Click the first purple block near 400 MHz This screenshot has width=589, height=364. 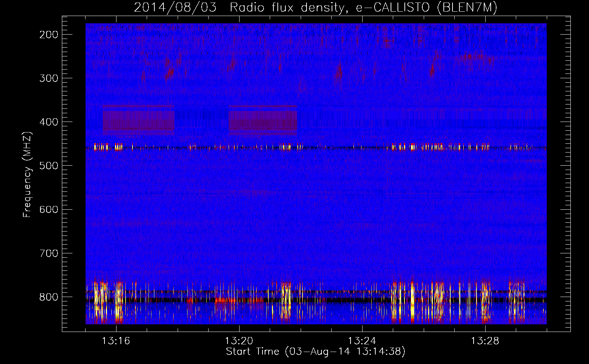[138, 120]
